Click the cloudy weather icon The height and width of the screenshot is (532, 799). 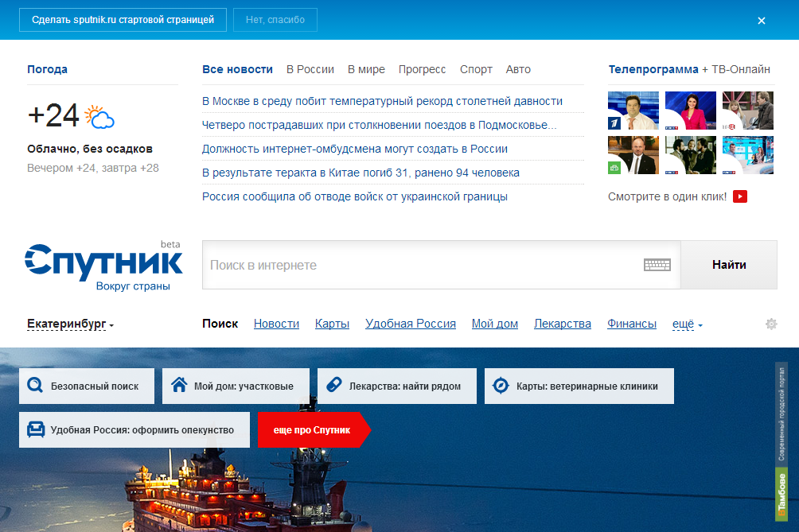tap(99, 117)
